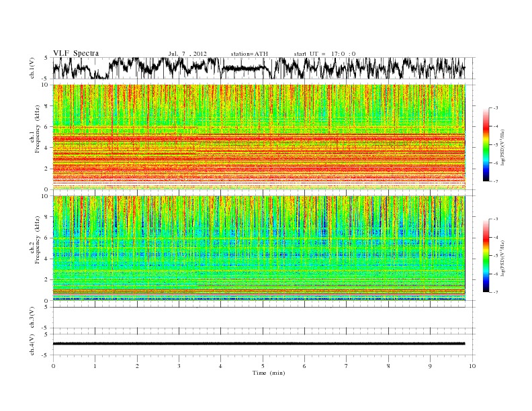Click the "VLF Spectra" plot title
The image size is (532, 411).
(x=76, y=53)
